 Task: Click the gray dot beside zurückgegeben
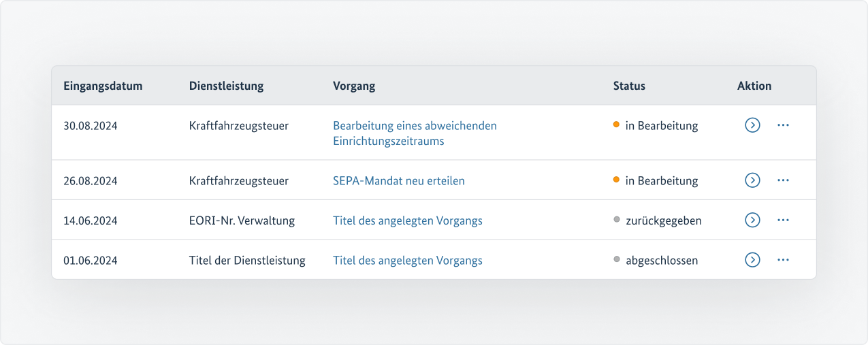(616, 219)
